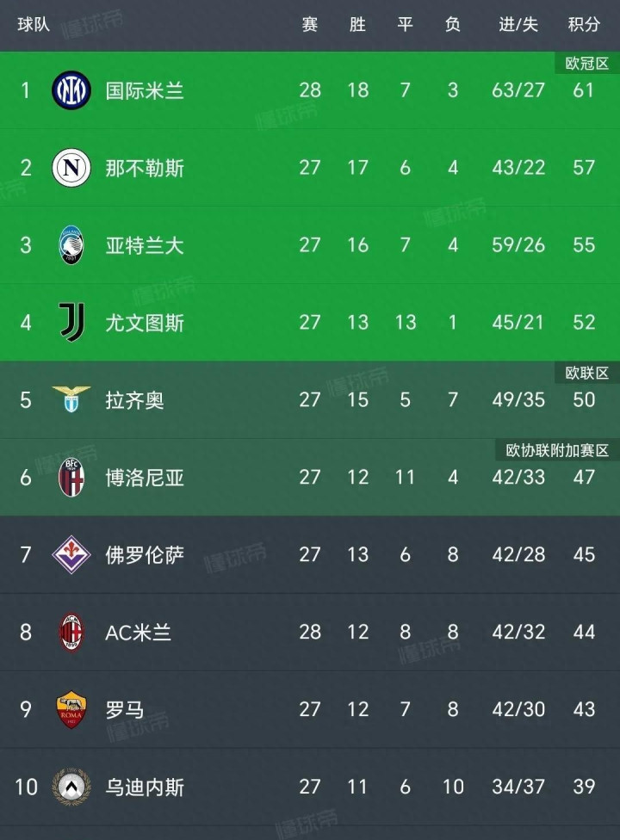Open the 国际米兰 team name
Viewport: 620px width, 840px height.
click(145, 90)
